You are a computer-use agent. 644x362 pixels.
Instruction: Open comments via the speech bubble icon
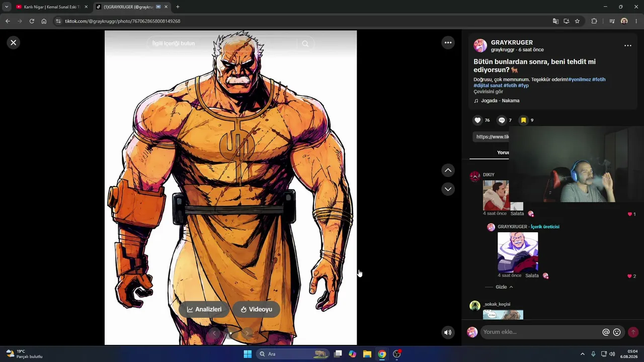point(502,120)
